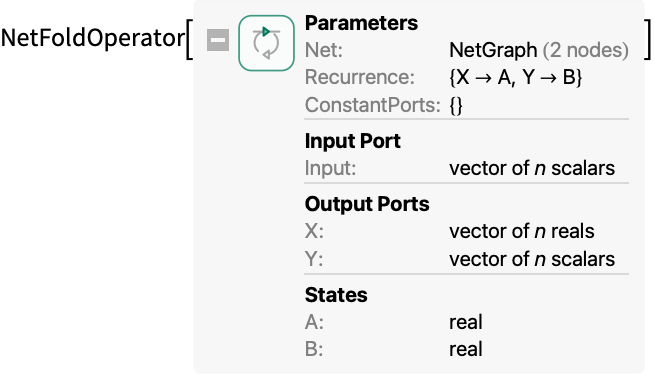Screen dimensions: 655x375
Task: Click the ConstantPorts: parameter label
Action: click(x=373, y=105)
